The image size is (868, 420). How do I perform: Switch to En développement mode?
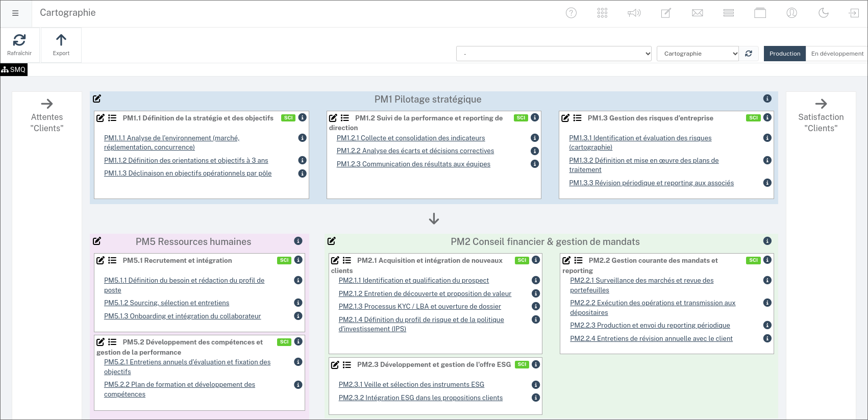click(837, 54)
